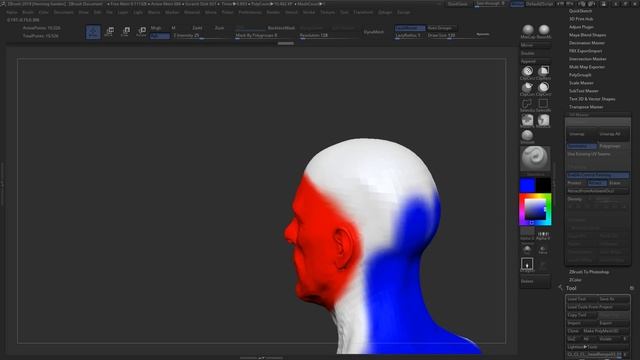Open the large current-brush thumbnail
The width and height of the screenshot is (640, 360).
535,158
